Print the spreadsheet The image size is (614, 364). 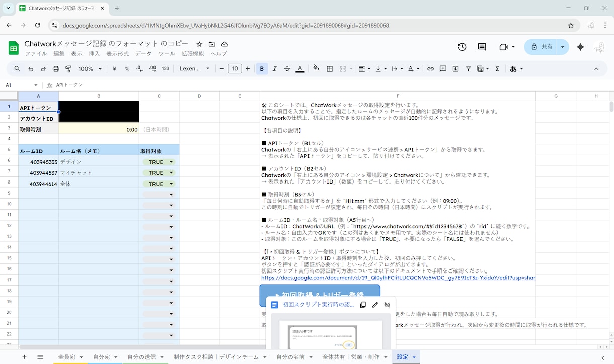56,69
